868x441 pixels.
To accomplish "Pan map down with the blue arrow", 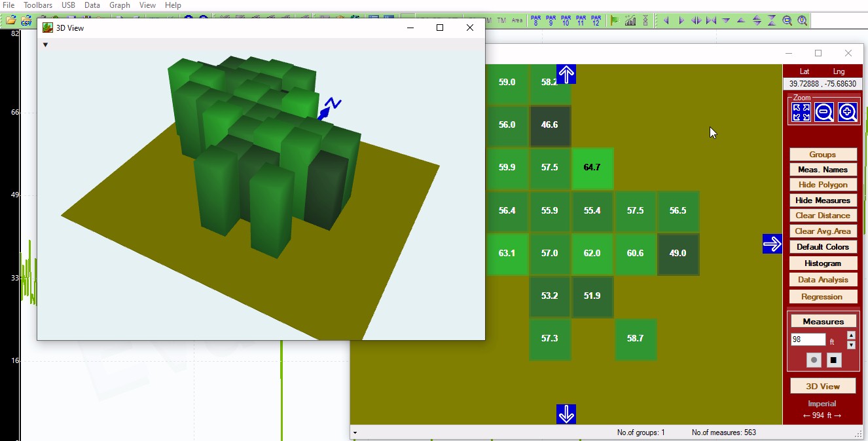I will click(x=566, y=414).
